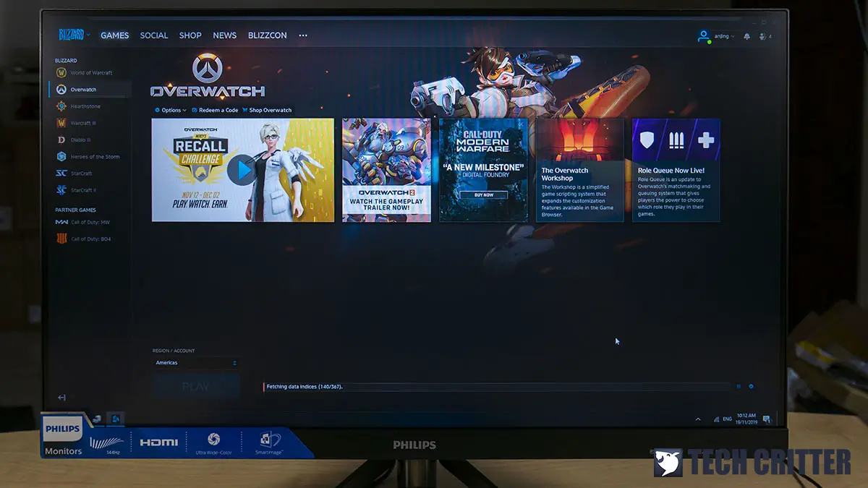Click the BUY NOW button on Modern Warfare ad

click(484, 195)
